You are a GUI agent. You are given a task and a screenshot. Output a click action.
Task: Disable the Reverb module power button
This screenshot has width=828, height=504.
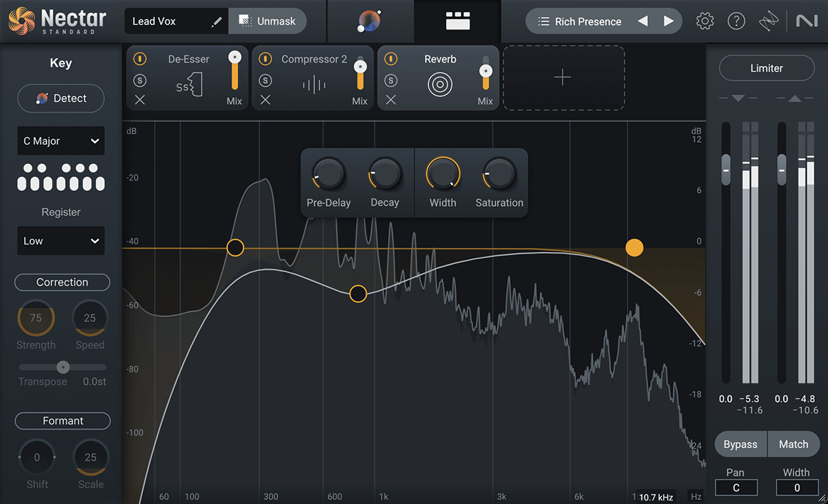pyautogui.click(x=391, y=59)
